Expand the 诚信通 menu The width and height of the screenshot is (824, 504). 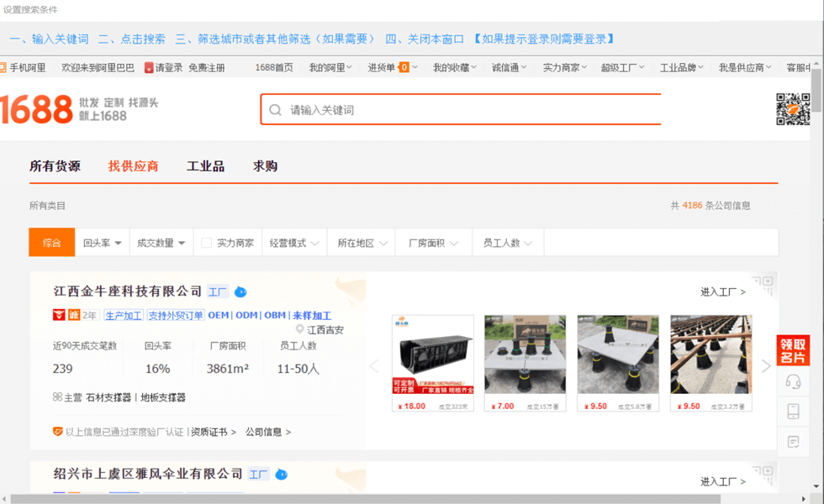pyautogui.click(x=509, y=68)
